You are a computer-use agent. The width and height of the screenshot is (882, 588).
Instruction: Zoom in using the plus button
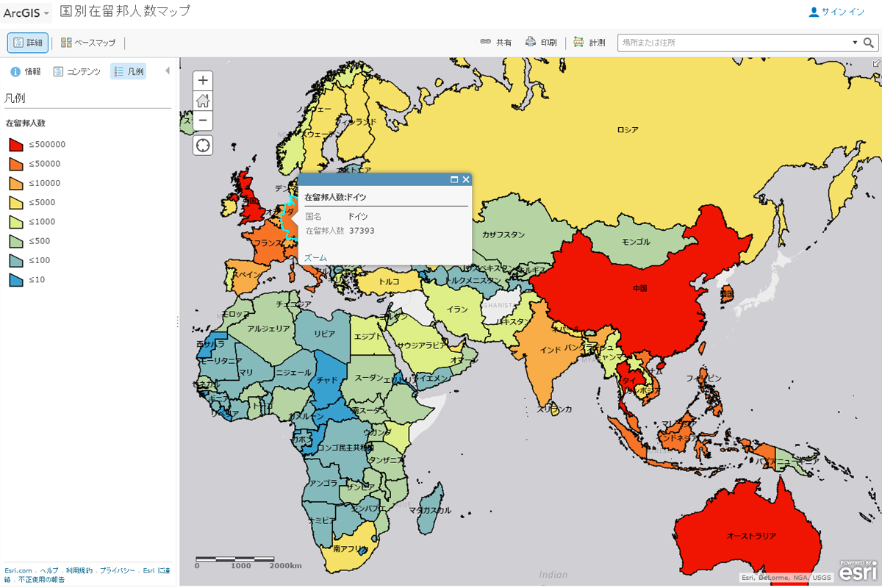coord(204,80)
